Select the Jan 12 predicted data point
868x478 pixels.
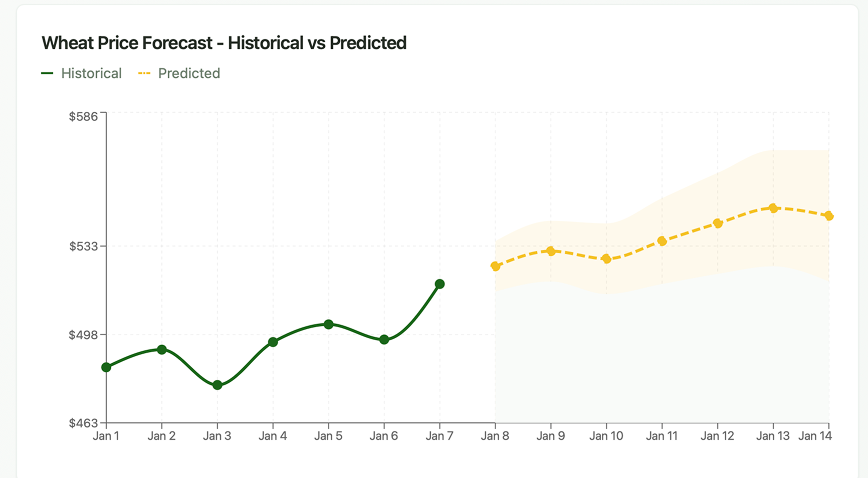pyautogui.click(x=718, y=223)
